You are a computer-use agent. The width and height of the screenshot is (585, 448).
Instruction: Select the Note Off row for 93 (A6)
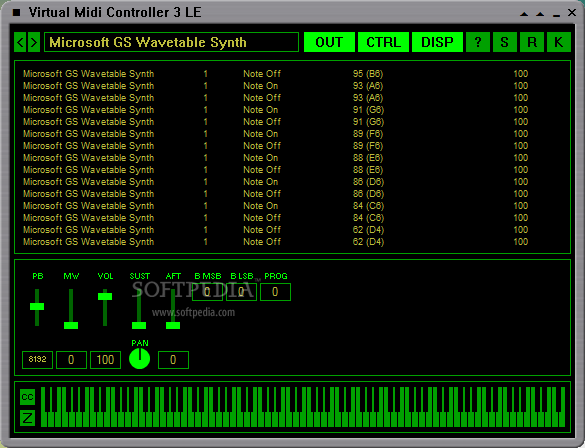[x=275, y=98]
